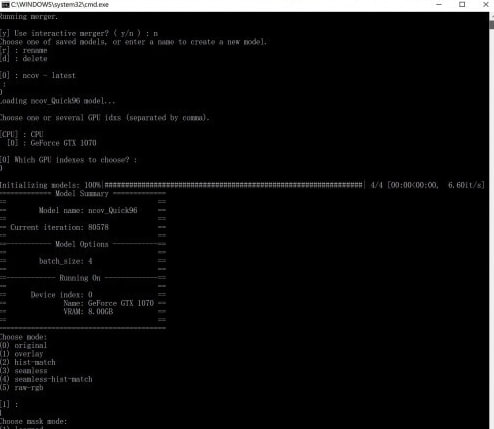
Task: Click the '(3) seamless' mode line
Action: [24, 371]
